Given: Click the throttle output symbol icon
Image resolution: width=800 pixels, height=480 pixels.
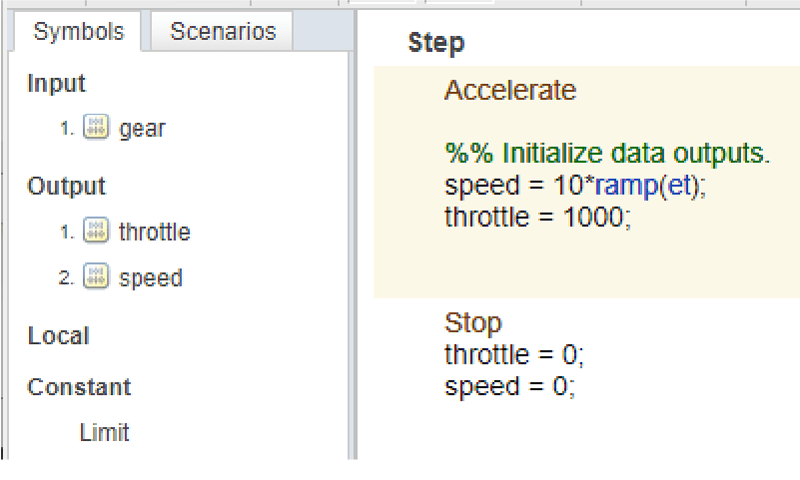Looking at the screenshot, I should pyautogui.click(x=96, y=232).
